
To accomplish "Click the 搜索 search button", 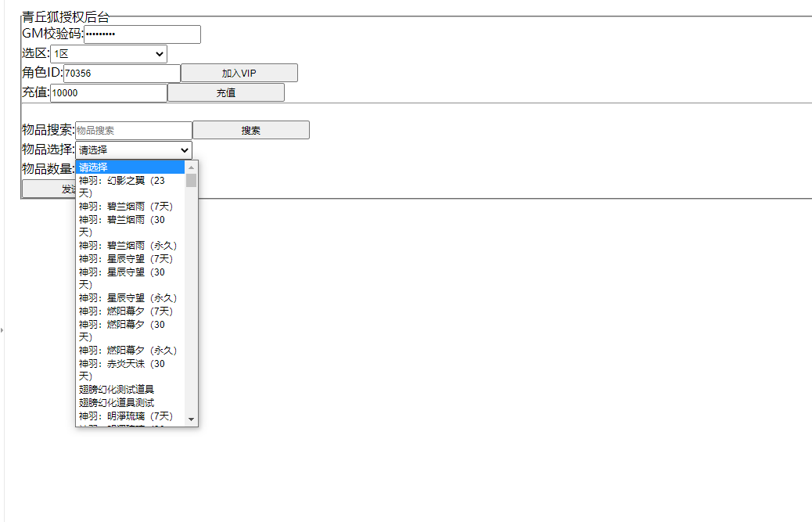I will (250, 131).
